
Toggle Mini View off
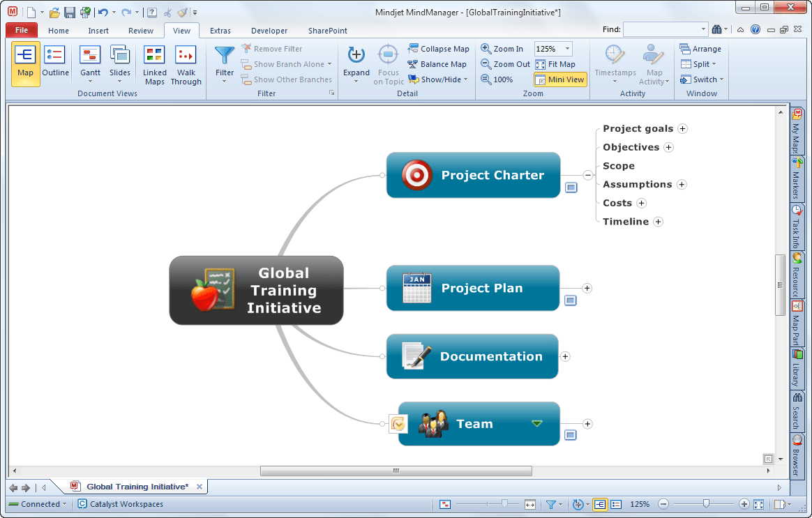click(x=559, y=79)
